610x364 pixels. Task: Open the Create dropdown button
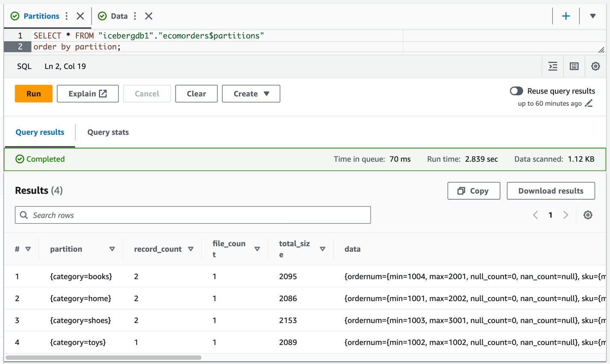(x=251, y=93)
